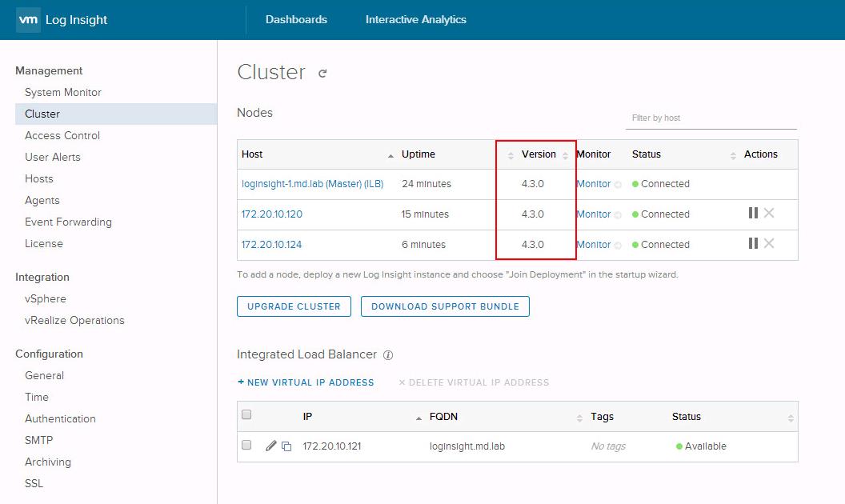Click the info icon next to Integrated Load Balancer

point(388,355)
